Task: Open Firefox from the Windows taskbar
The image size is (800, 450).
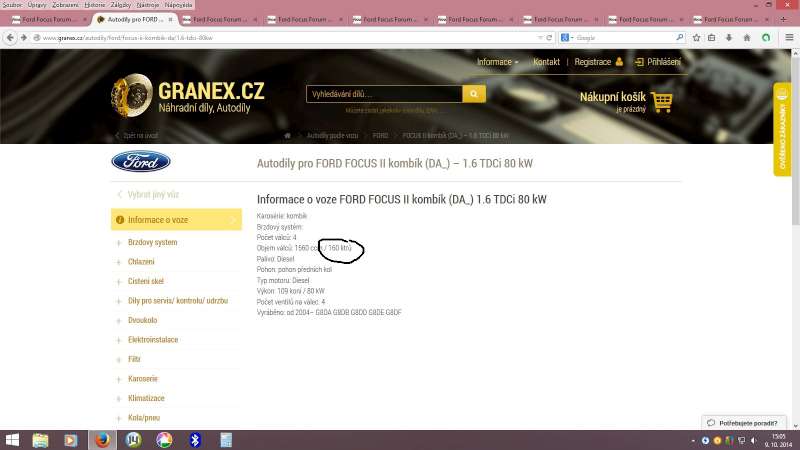Action: [x=101, y=439]
